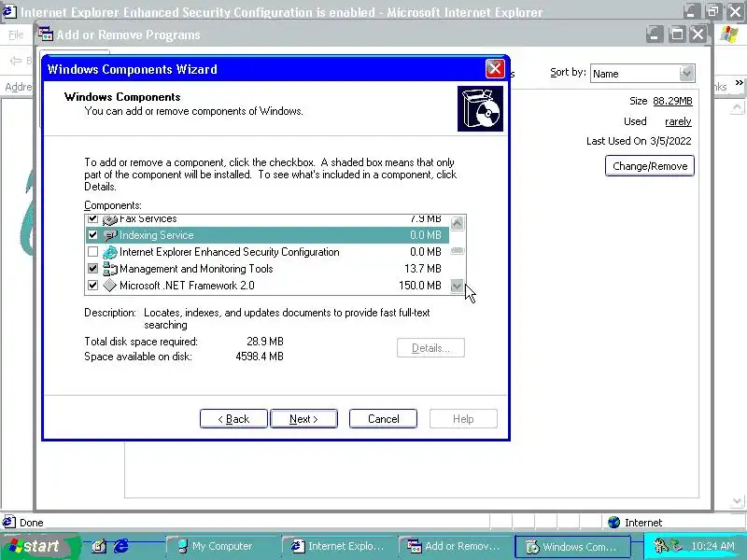
Task: Uncheck Microsoft .NET Framework 2.0 checkbox
Action: coord(92,286)
